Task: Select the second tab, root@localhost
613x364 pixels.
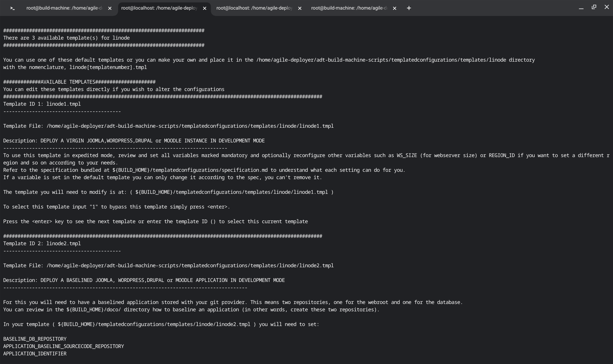Action: (159, 8)
